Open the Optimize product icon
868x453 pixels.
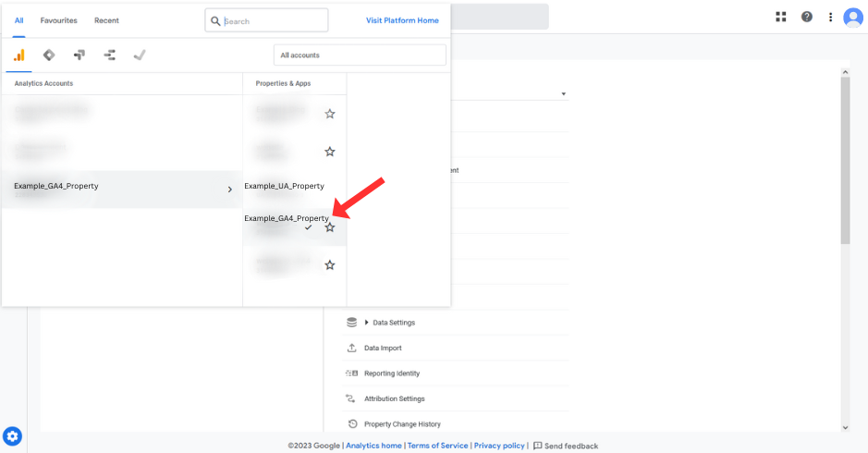click(x=79, y=55)
